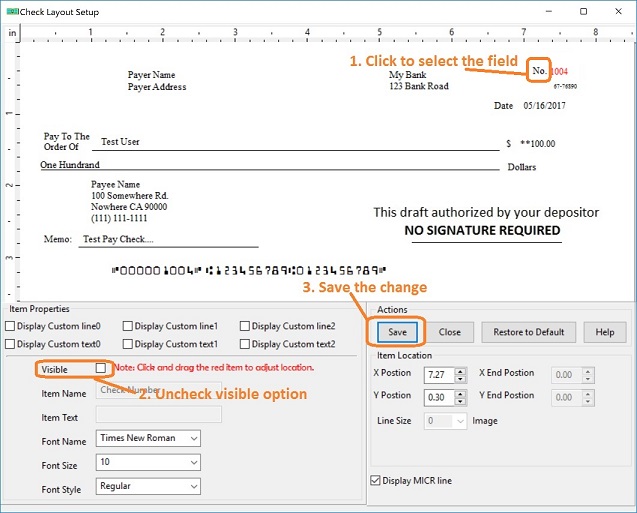
Task: Select the Memo: label
Action: point(58,239)
